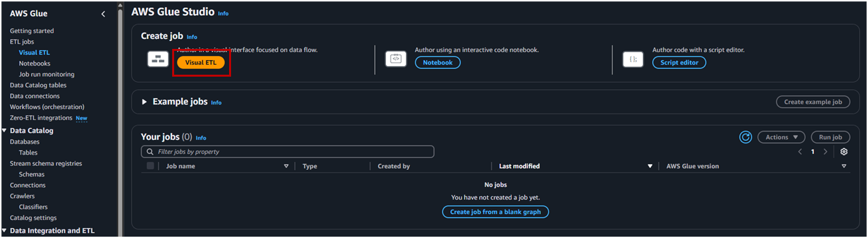Refresh the jobs list
The width and height of the screenshot is (868, 238).
[x=746, y=137]
